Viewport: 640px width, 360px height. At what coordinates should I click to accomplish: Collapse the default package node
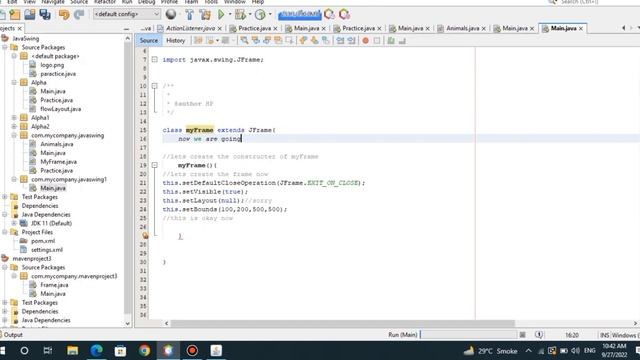click(14, 56)
